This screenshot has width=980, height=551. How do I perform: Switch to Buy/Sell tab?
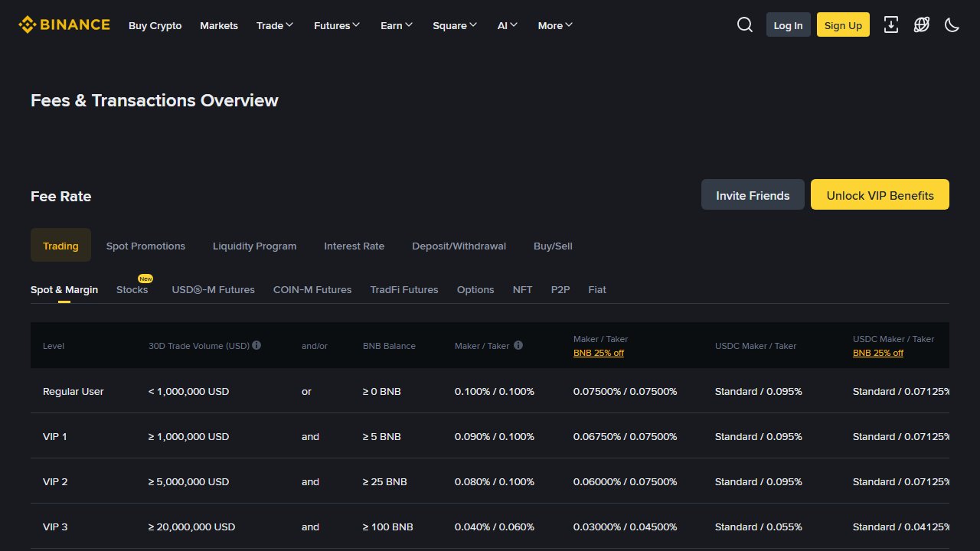coord(553,246)
